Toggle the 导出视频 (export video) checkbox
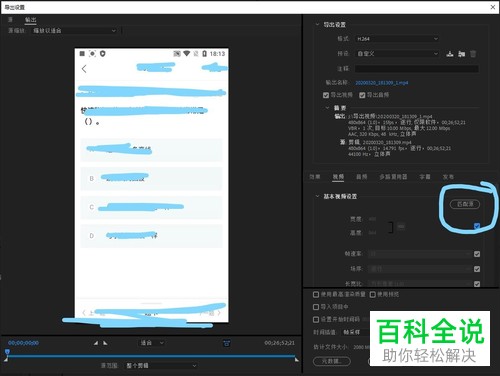 click(326, 95)
